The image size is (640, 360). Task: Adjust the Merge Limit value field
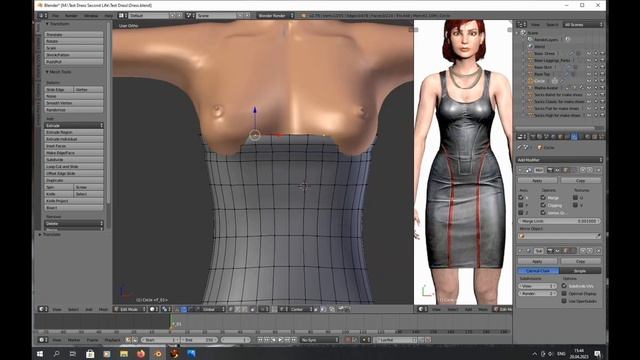click(559, 221)
